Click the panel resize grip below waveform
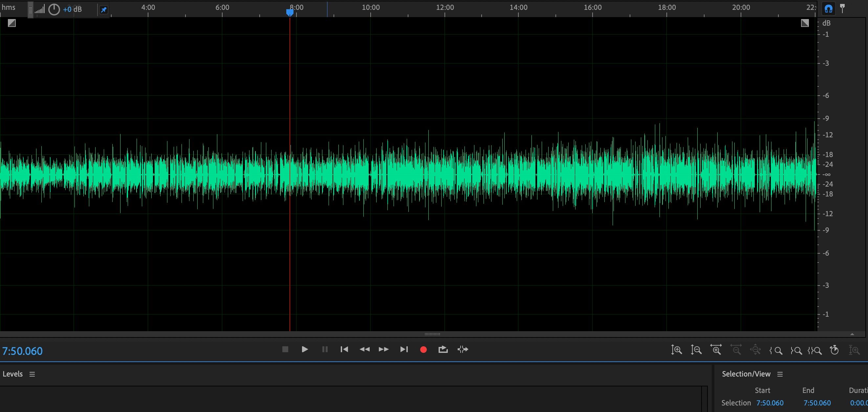The height and width of the screenshot is (412, 868). 432,334
